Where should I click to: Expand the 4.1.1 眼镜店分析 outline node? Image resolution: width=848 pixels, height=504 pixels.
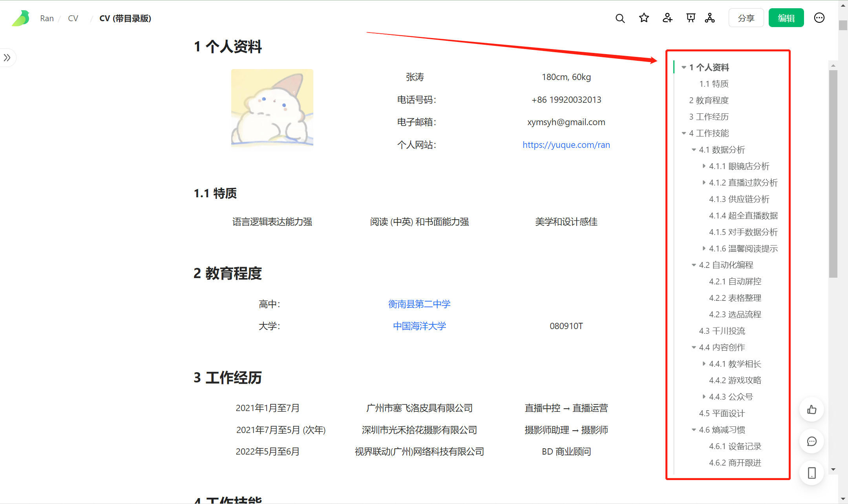pyautogui.click(x=704, y=166)
